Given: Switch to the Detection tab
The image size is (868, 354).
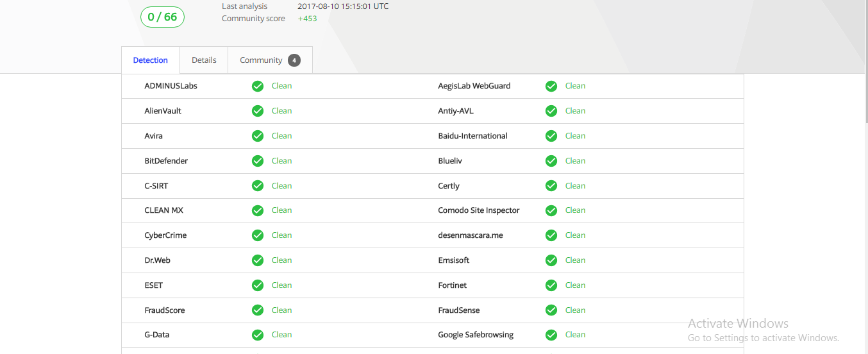Looking at the screenshot, I should point(151,60).
